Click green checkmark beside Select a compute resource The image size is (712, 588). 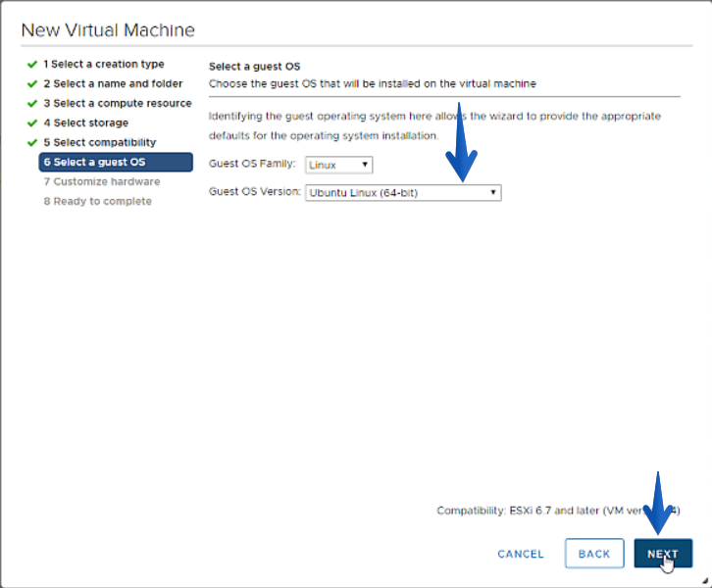tap(32, 104)
